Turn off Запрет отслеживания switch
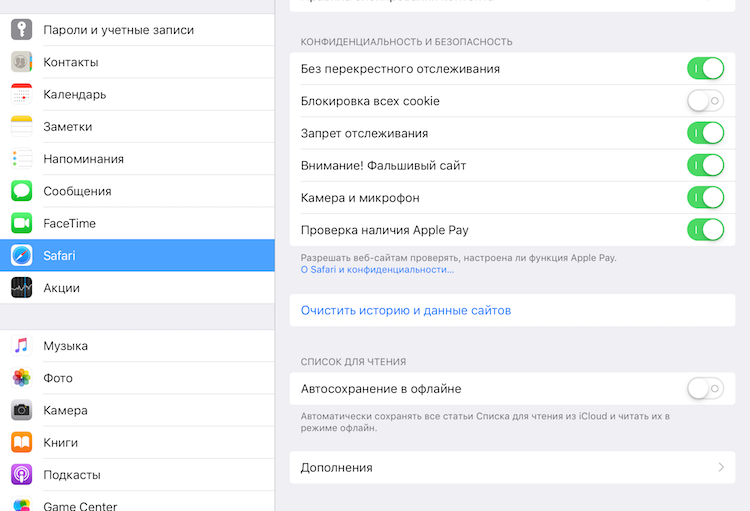 pyautogui.click(x=706, y=133)
